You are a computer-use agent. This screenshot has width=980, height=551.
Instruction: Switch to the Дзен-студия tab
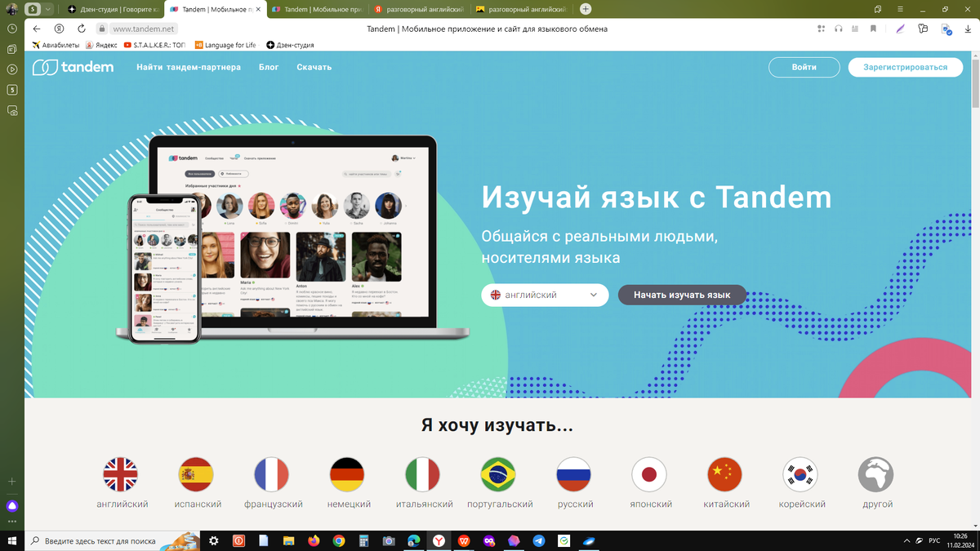click(113, 9)
